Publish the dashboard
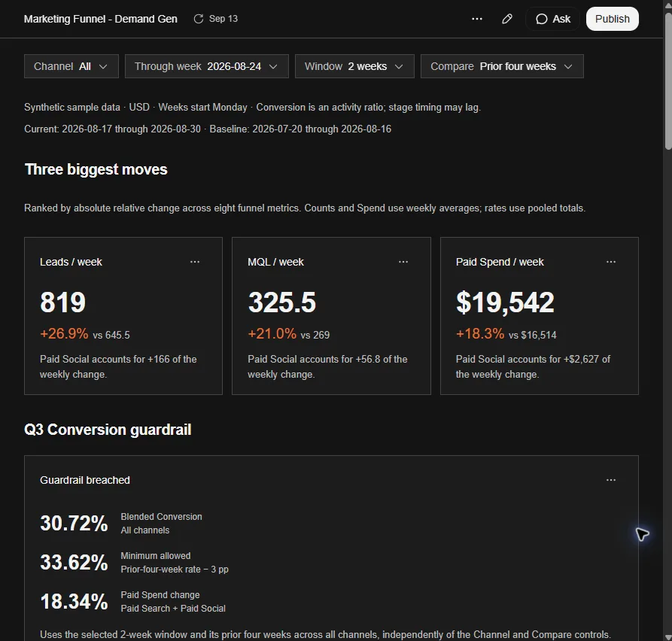 [613, 19]
